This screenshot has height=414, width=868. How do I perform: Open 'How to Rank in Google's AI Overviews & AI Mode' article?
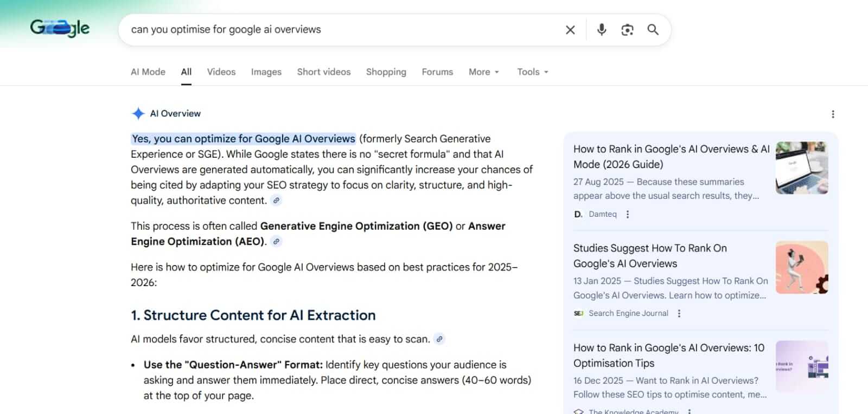[671, 157]
